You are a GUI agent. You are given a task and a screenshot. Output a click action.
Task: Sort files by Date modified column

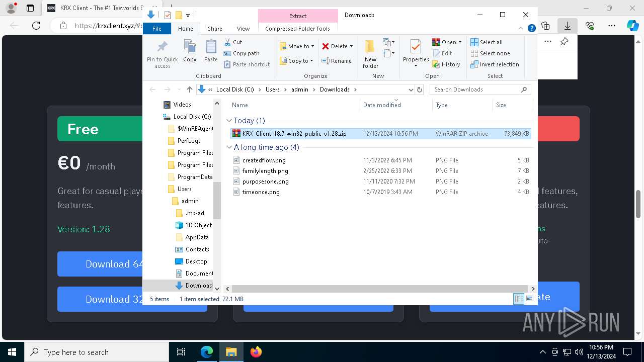[x=396, y=105]
